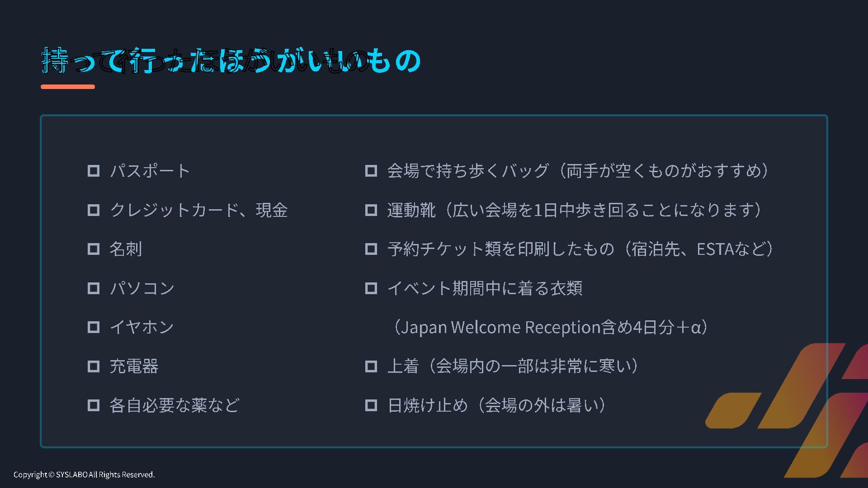Check the 予約チケット類 checkbox
This screenshot has height=488, width=868.
371,249
